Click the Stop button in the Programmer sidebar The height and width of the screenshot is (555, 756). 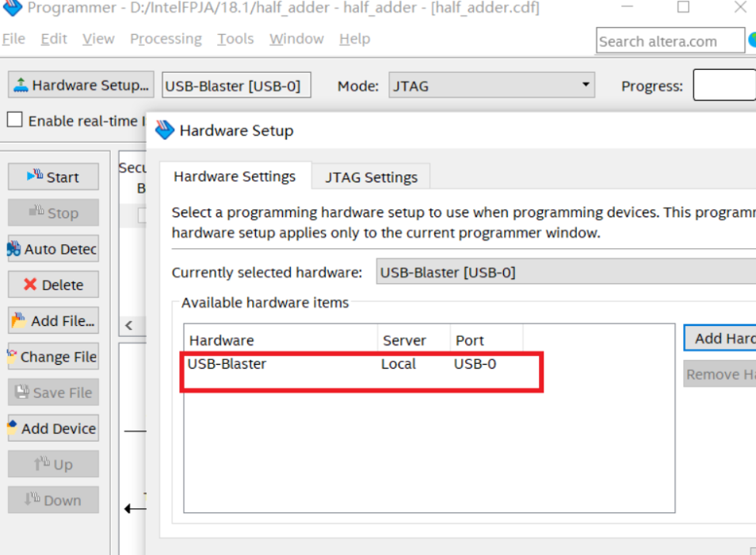point(53,212)
